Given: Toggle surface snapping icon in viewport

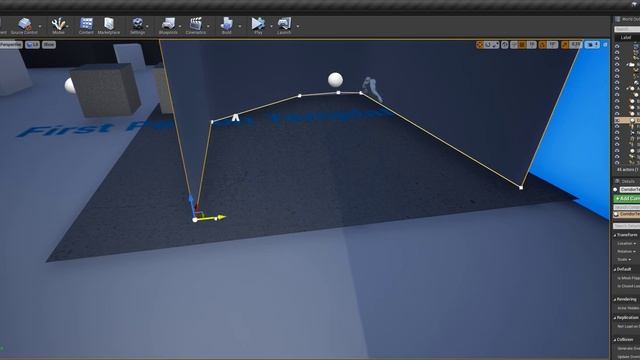Looking at the screenshot, I should click(514, 45).
